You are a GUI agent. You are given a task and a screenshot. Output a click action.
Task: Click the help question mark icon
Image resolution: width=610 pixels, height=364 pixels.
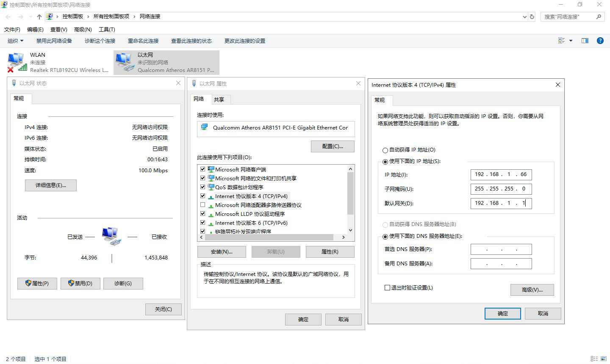pos(600,41)
